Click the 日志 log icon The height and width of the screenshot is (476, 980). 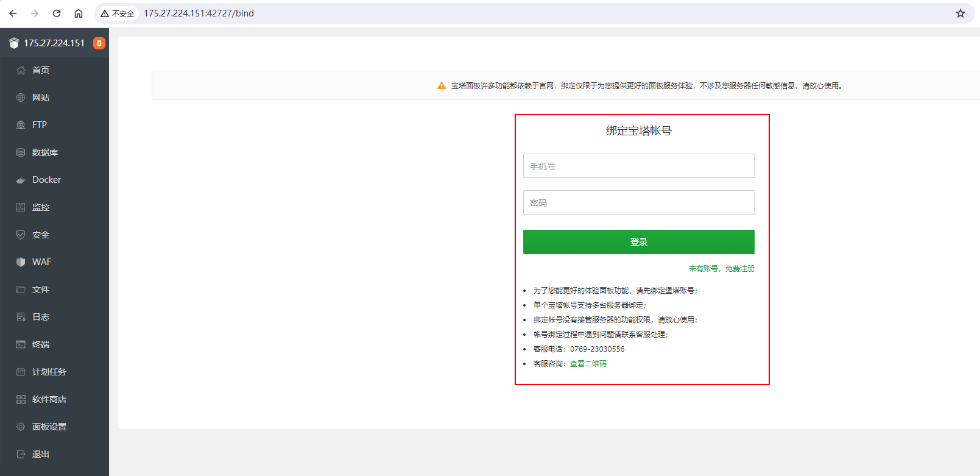(21, 317)
